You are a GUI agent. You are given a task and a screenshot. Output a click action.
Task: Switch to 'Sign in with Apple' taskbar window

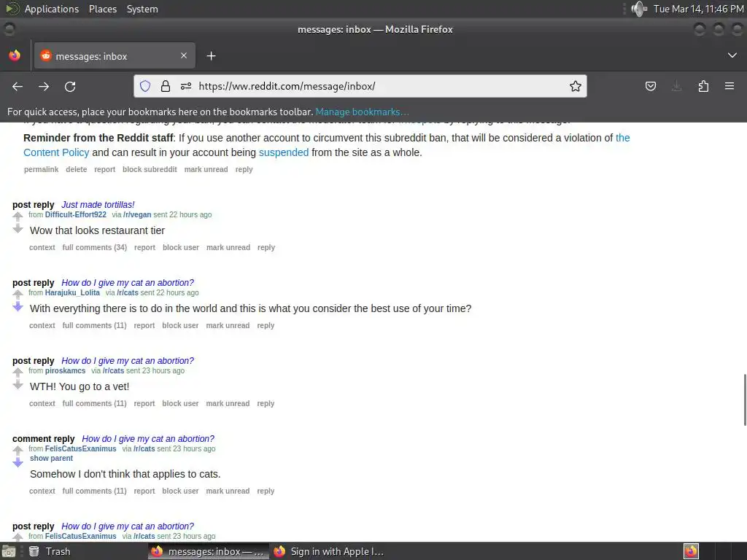pyautogui.click(x=330, y=551)
